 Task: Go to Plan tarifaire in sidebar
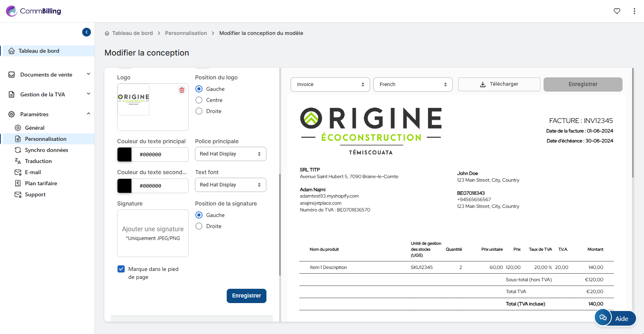point(41,183)
